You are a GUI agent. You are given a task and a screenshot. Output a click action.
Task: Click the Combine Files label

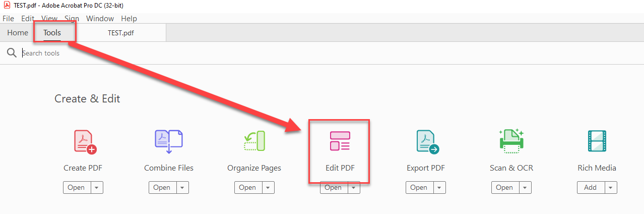169,168
